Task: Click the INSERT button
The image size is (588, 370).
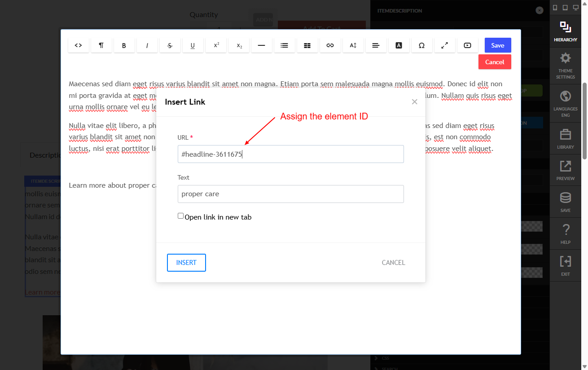Action: click(186, 263)
